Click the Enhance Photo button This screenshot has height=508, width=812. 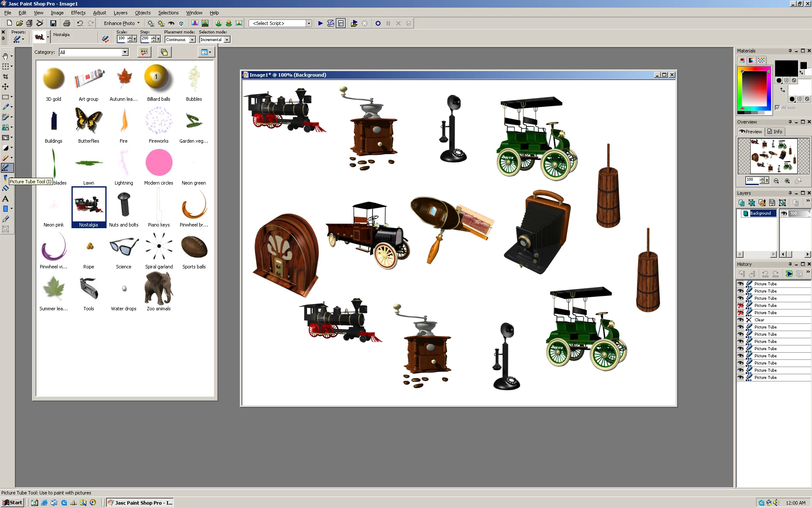tap(121, 23)
